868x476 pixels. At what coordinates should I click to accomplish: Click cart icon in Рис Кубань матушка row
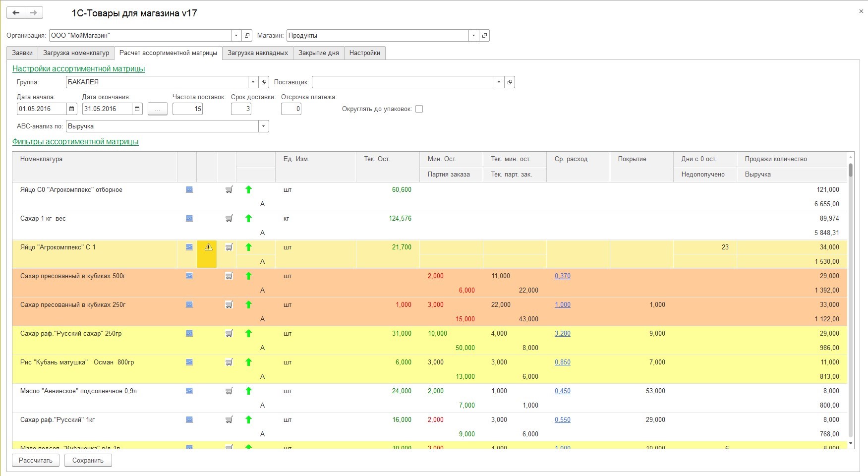[x=229, y=362]
